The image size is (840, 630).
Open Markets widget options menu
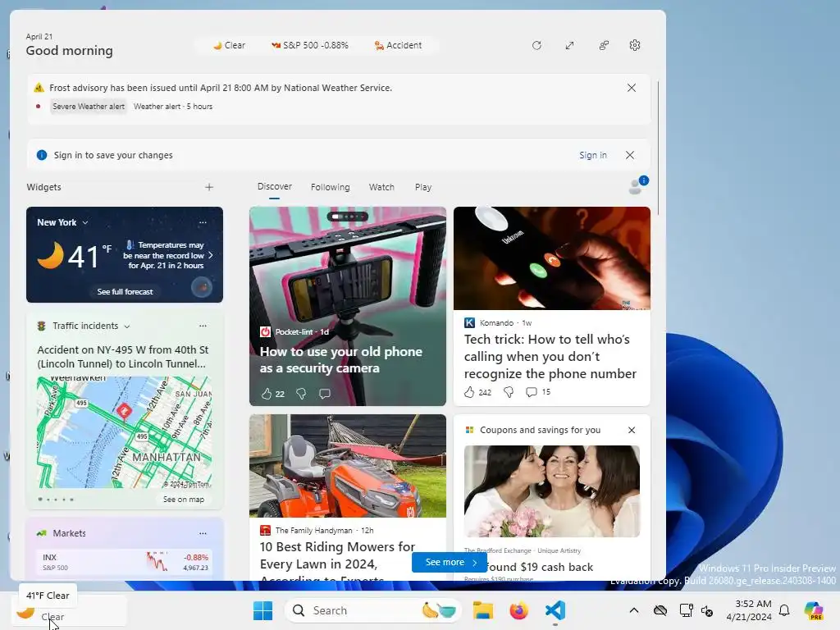(x=203, y=533)
